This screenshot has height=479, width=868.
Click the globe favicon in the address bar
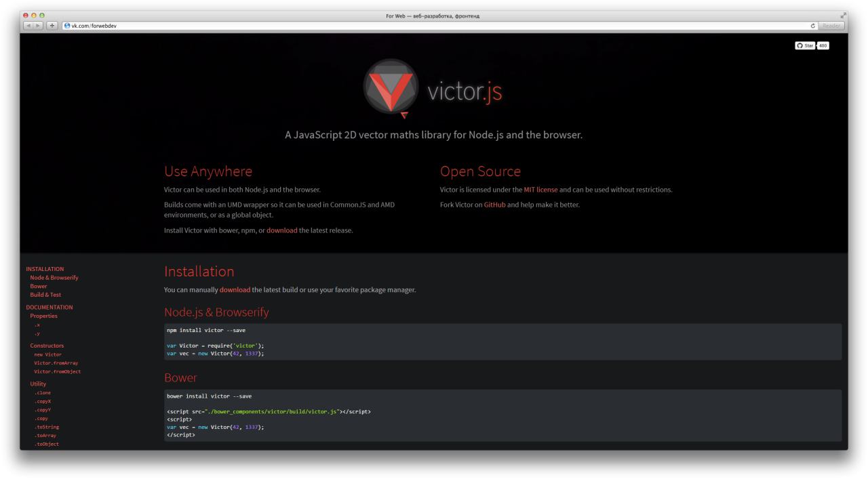pyautogui.click(x=67, y=26)
